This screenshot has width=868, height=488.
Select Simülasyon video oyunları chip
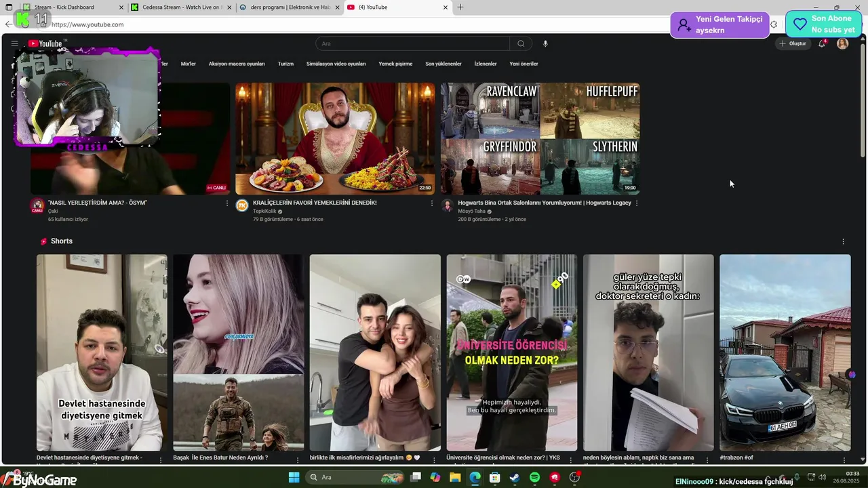336,64
